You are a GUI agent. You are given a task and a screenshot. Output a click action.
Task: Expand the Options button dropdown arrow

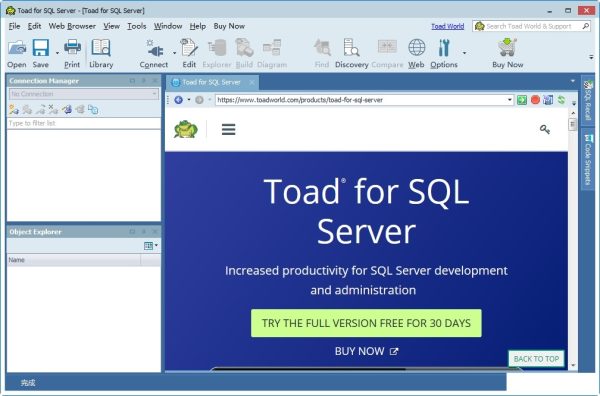464,53
